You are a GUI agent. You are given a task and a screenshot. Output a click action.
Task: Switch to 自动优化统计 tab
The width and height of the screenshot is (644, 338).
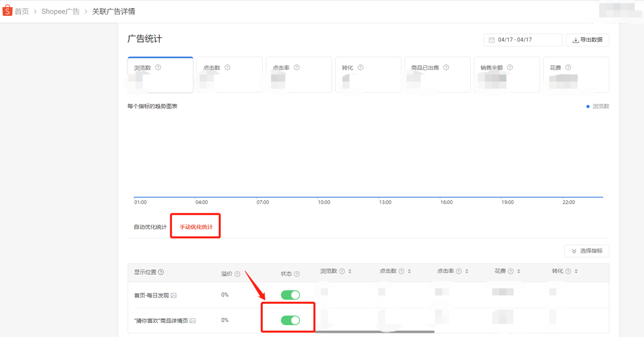(150, 227)
